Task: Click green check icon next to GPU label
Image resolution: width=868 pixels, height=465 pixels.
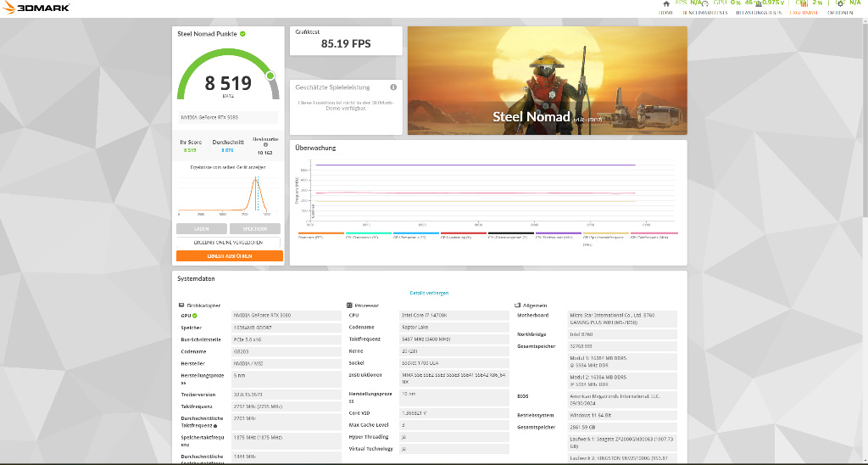Action: [195, 316]
